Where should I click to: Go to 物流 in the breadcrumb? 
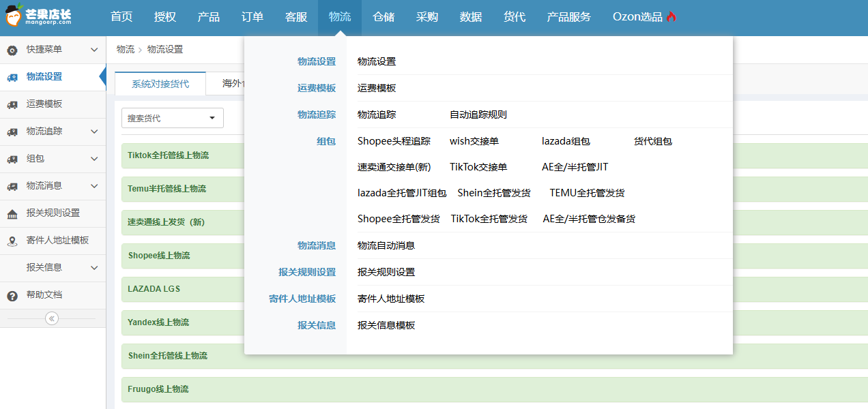125,49
